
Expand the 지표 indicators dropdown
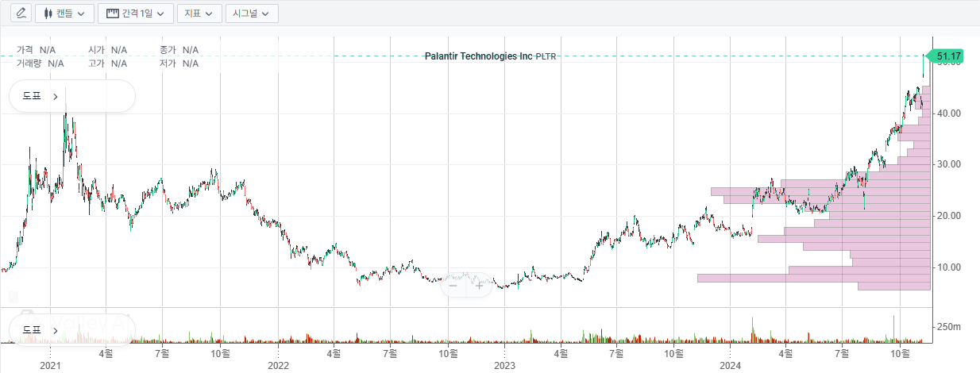[199, 13]
